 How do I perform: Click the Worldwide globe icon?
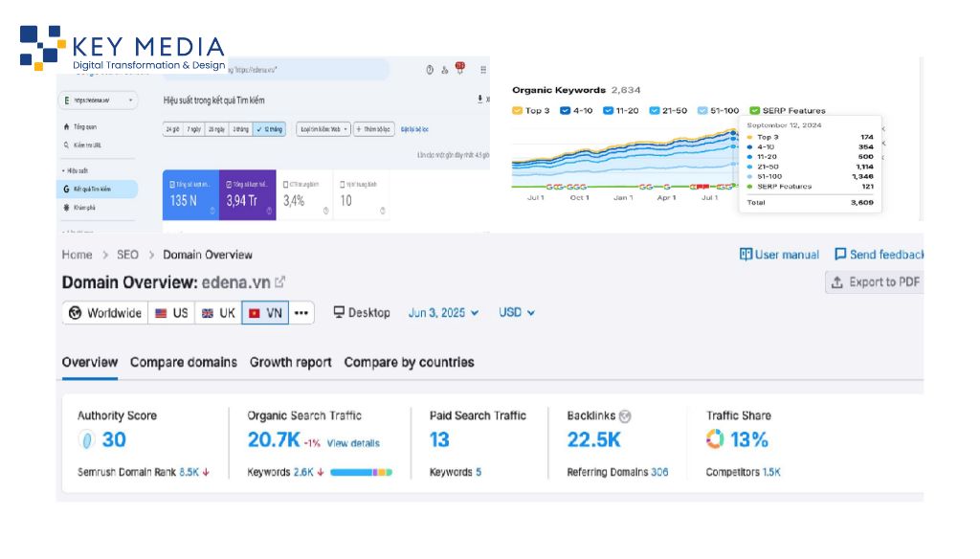tap(75, 313)
